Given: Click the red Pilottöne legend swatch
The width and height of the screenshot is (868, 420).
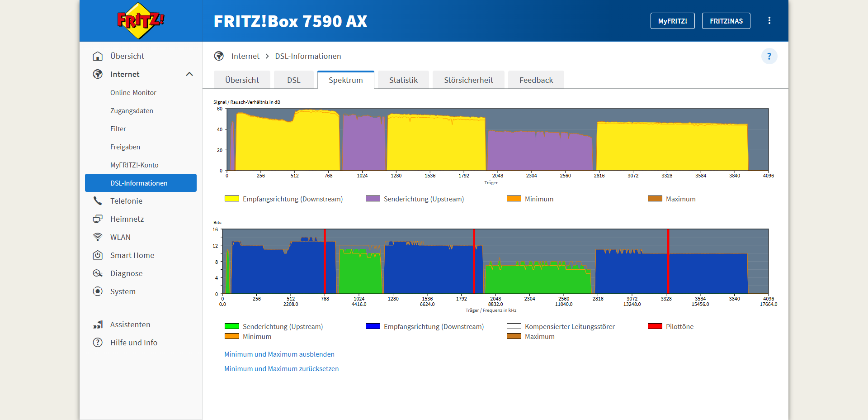Looking at the screenshot, I should (x=655, y=326).
